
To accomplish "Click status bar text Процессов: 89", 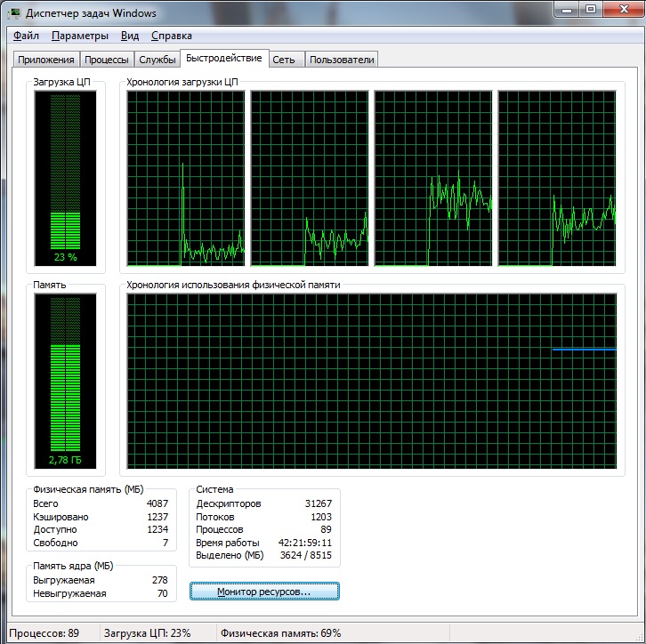I will (x=44, y=633).
